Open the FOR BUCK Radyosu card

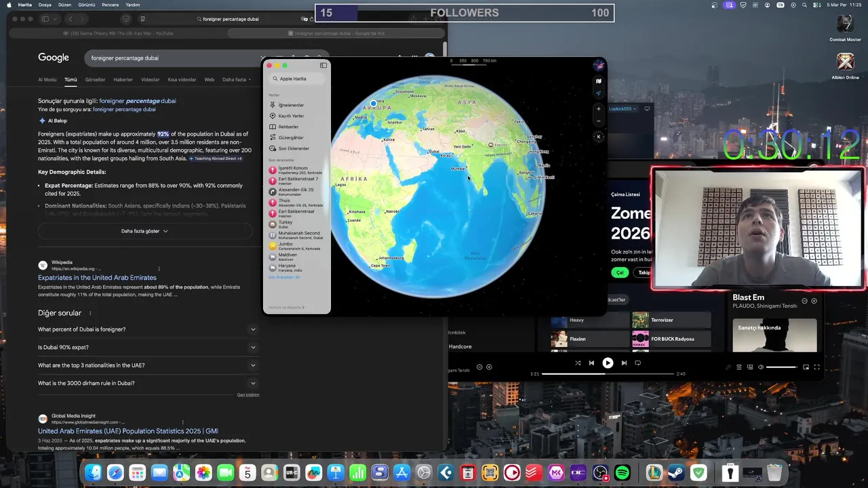click(671, 339)
